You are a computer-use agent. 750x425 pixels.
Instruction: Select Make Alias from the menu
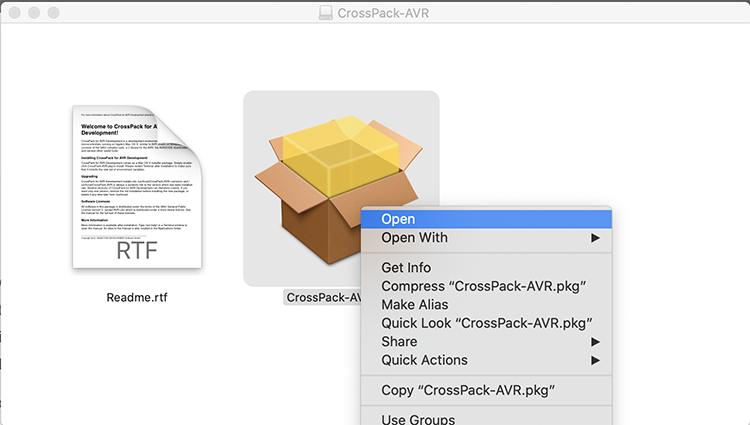point(486,305)
